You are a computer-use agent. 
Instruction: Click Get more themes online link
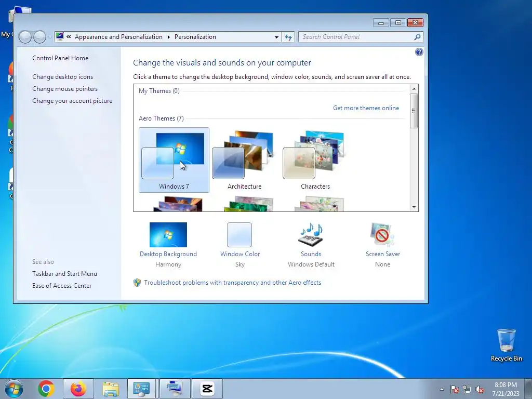[366, 108]
